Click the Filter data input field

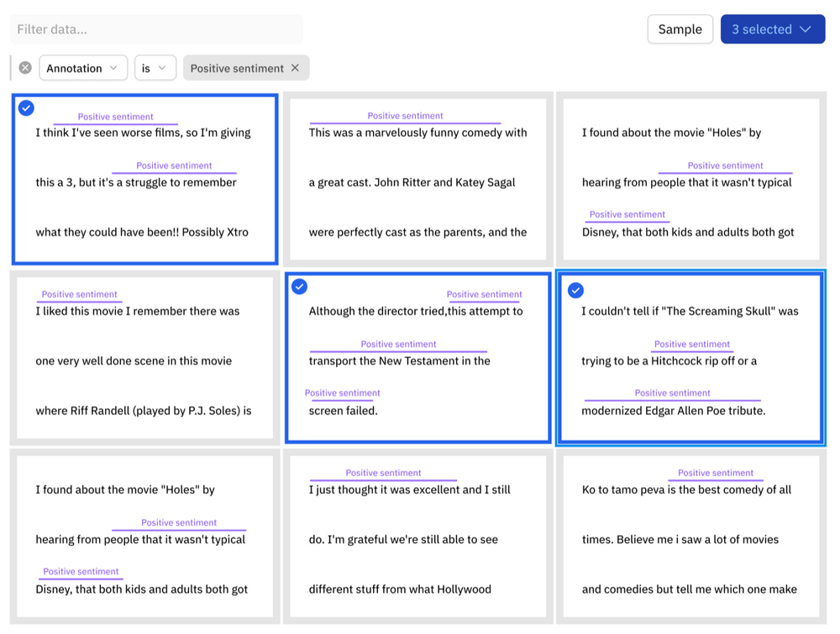coord(155,29)
